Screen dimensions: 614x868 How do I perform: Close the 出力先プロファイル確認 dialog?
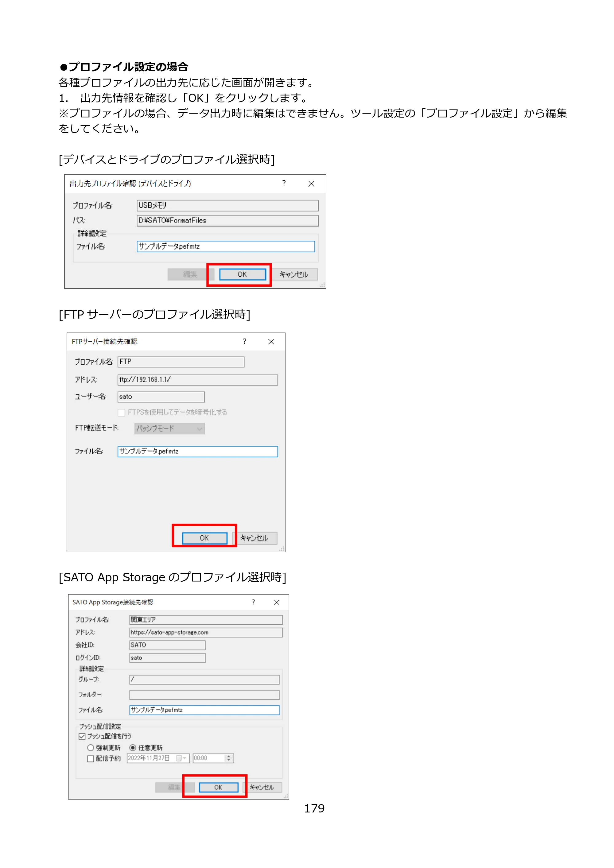[311, 184]
